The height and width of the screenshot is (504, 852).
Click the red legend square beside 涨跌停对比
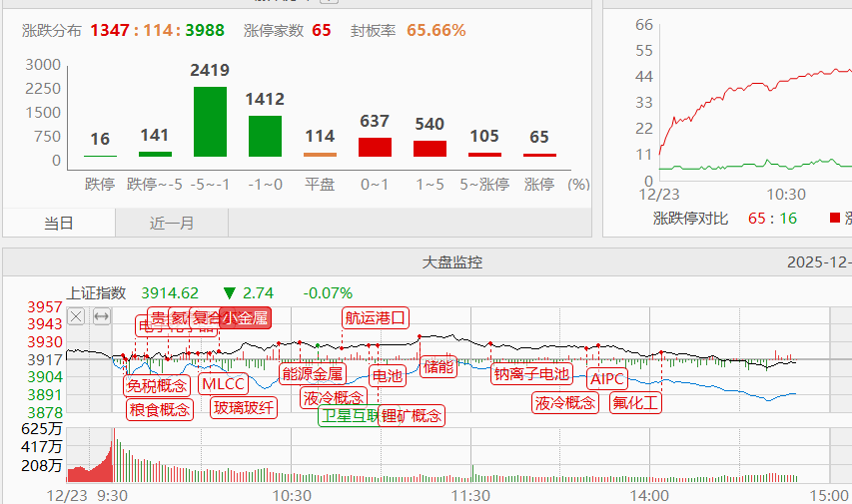pos(834,218)
